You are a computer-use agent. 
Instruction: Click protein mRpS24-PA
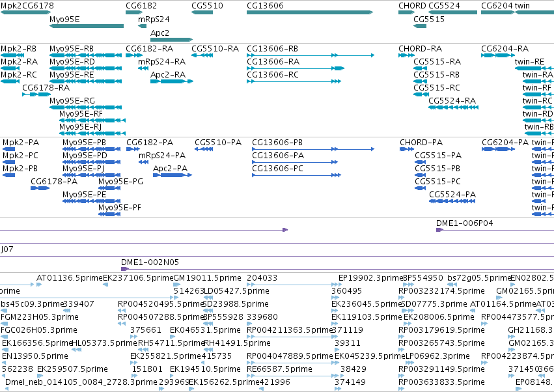143,162
